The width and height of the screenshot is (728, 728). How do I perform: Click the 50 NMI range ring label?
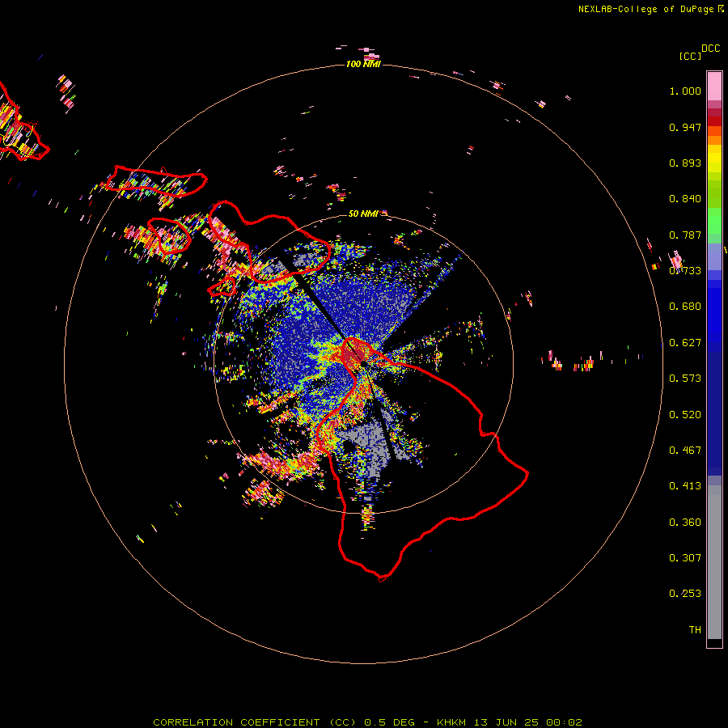pyautogui.click(x=363, y=214)
